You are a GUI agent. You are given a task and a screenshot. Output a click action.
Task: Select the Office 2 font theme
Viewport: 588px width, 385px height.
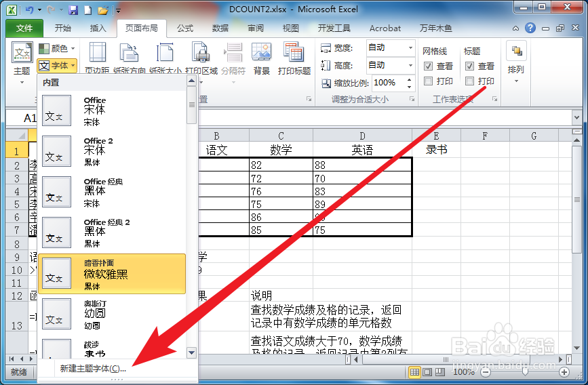(112, 151)
